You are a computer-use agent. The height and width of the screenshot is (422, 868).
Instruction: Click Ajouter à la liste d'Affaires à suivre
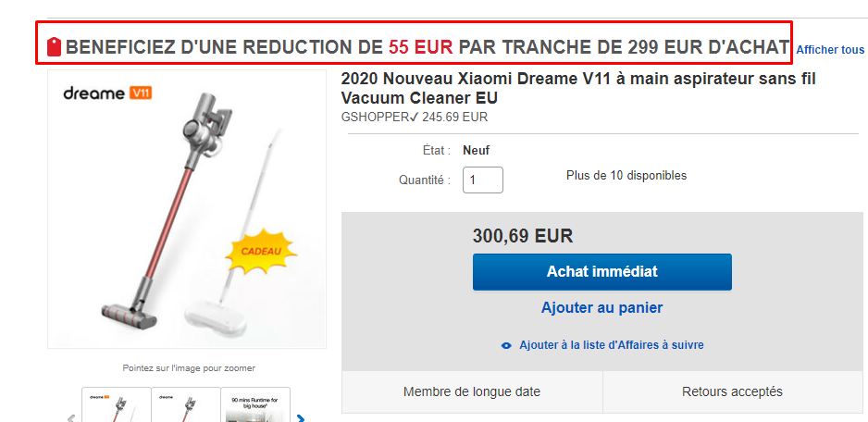(x=611, y=345)
